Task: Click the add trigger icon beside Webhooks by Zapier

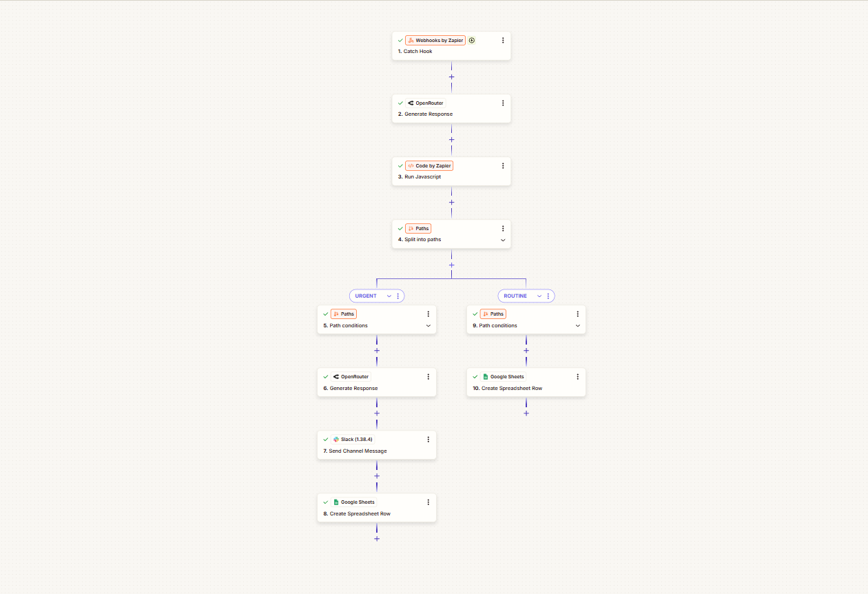Action: point(472,40)
